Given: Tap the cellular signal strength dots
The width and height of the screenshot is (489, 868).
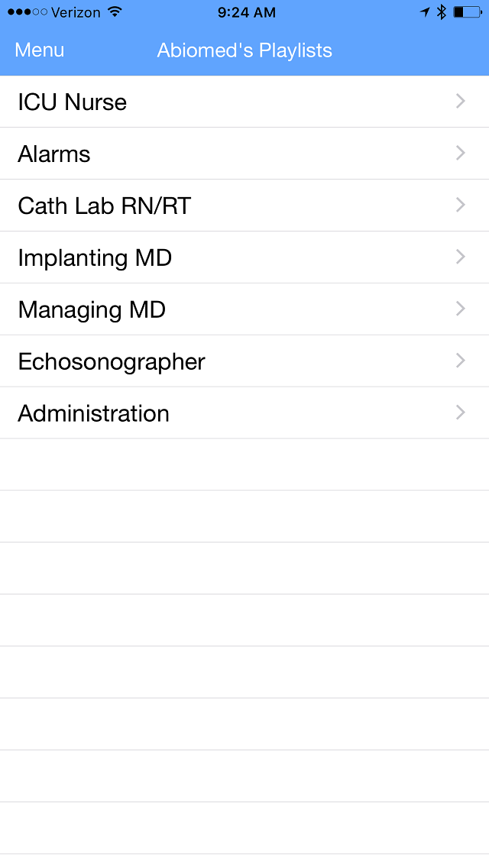Looking at the screenshot, I should click(x=27, y=12).
